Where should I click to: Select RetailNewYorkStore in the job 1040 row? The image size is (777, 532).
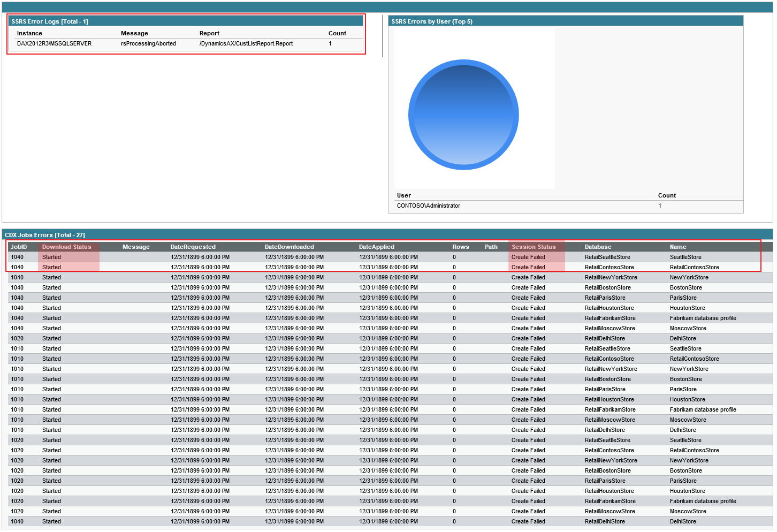coord(611,277)
